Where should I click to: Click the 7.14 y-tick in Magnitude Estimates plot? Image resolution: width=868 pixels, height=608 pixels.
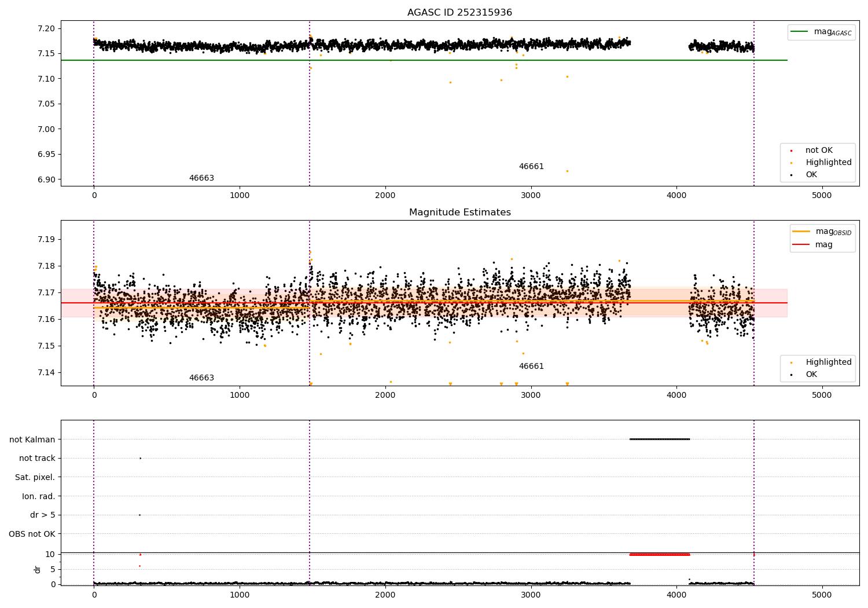click(x=46, y=372)
